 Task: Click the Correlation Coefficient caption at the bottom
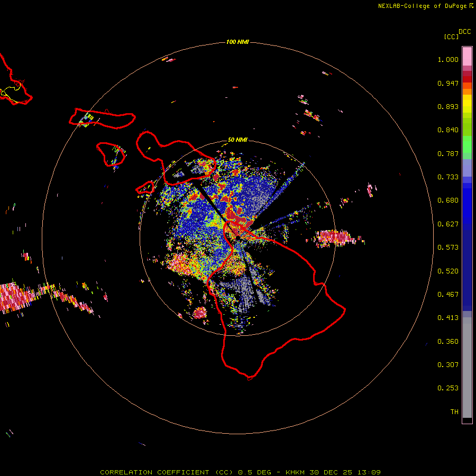(240, 472)
